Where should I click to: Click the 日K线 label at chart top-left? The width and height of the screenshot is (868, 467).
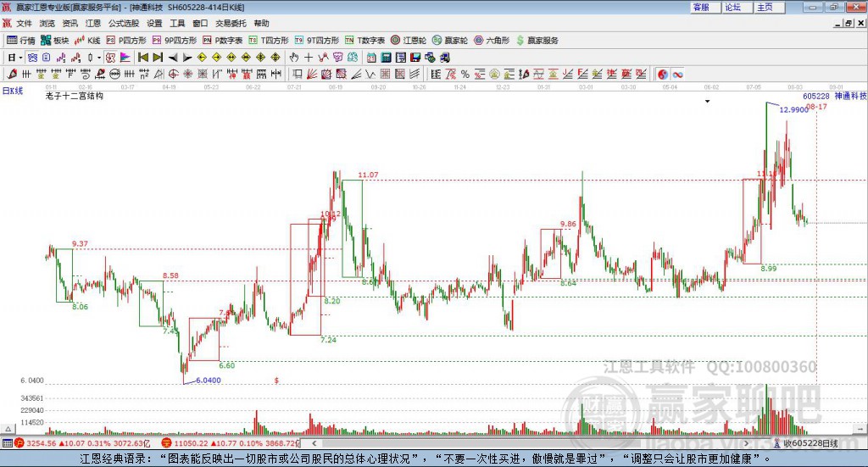pos(13,90)
